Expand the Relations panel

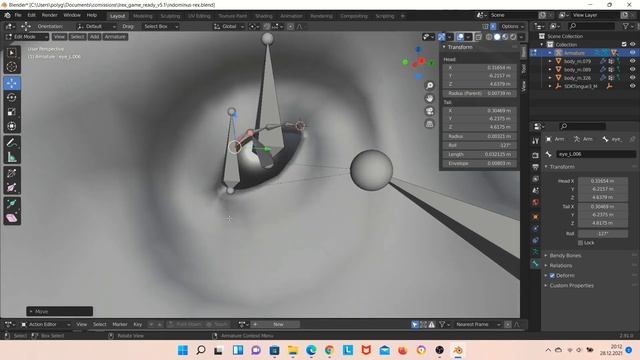click(560, 266)
